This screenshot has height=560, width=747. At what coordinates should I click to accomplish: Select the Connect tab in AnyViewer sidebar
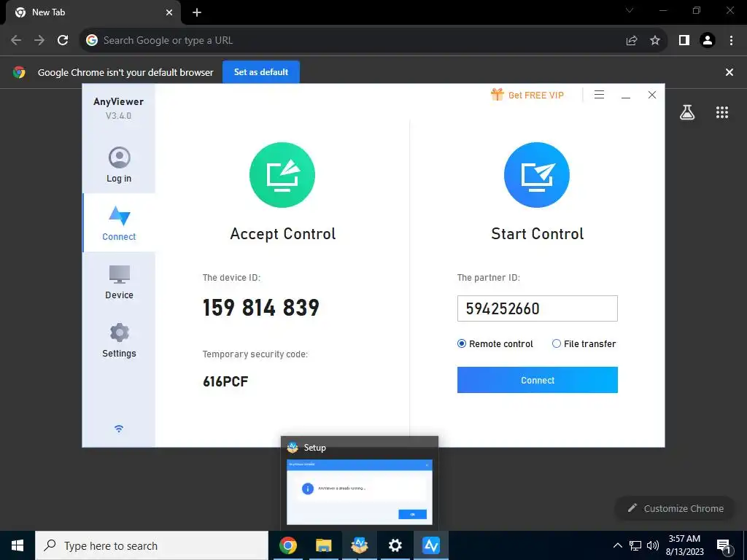tap(119, 223)
